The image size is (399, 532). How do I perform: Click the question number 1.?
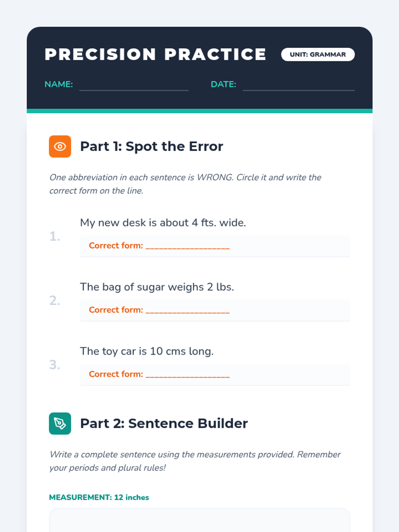(55, 236)
